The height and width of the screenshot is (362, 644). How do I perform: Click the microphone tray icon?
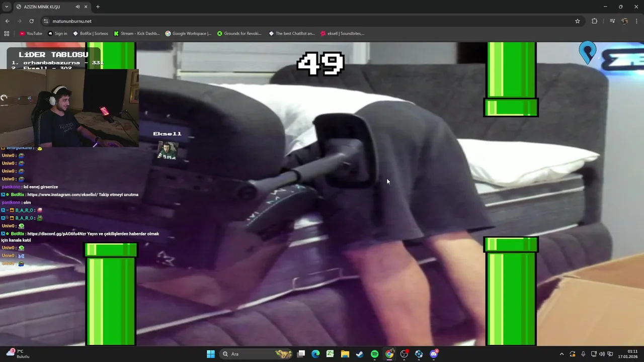pyautogui.click(x=583, y=354)
